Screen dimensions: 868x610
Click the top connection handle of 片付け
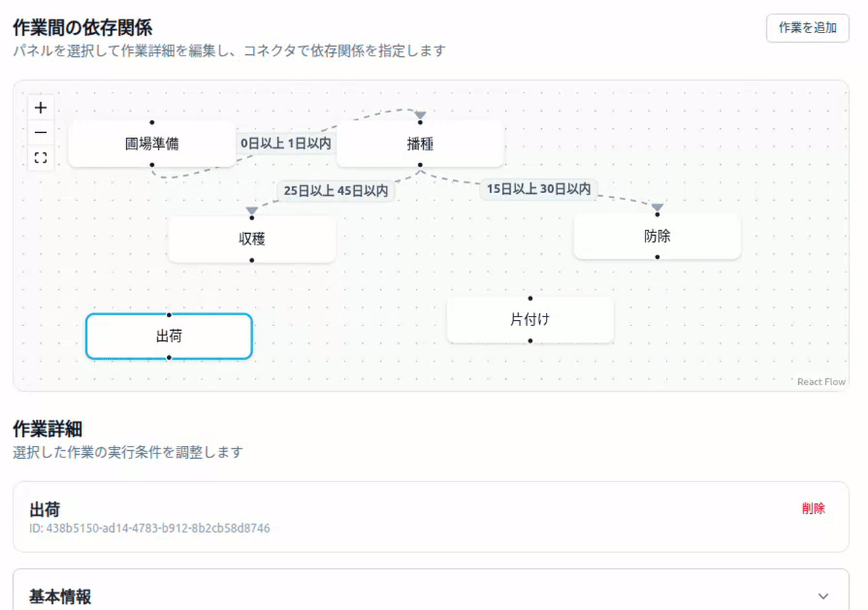tap(530, 298)
